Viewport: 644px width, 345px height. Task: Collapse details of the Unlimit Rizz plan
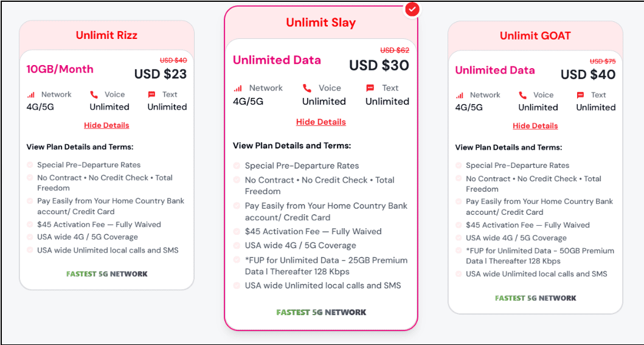[x=106, y=125]
